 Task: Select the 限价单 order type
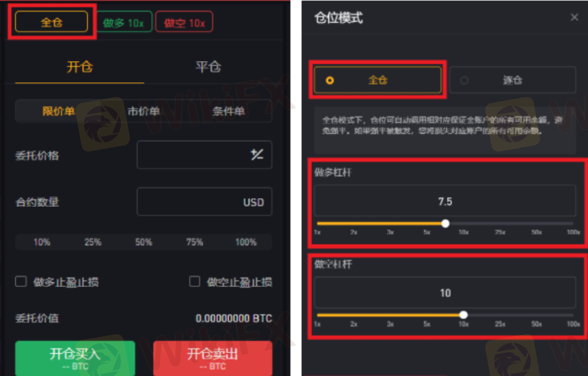[58, 111]
